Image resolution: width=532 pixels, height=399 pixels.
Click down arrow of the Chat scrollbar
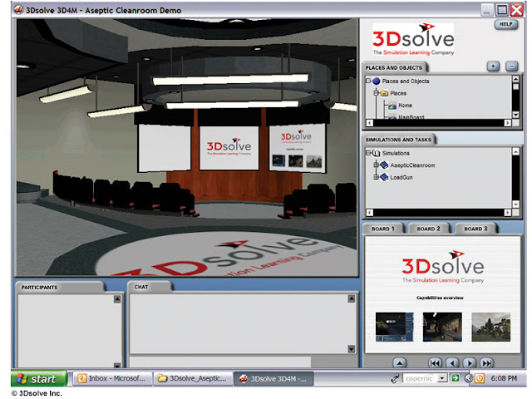tap(352, 349)
